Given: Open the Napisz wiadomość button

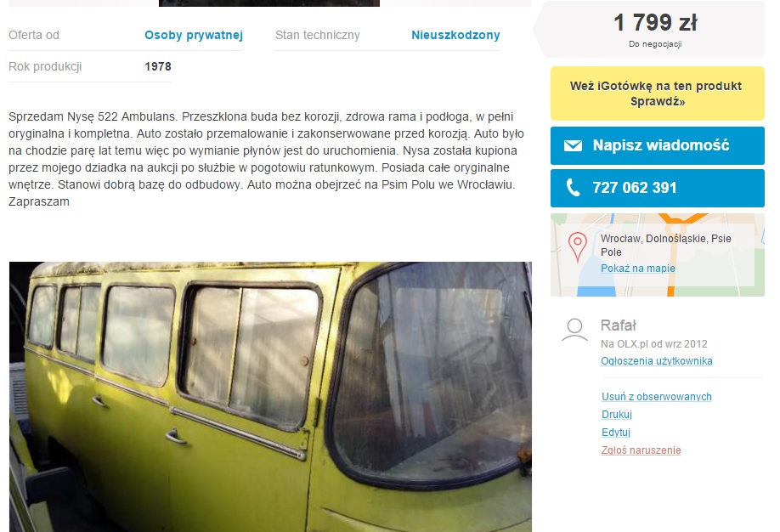Looking at the screenshot, I should coord(657,145).
